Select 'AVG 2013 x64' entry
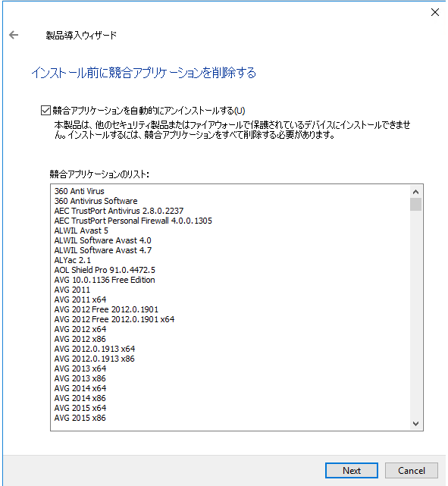Image resolution: width=448 pixels, height=486 pixels. tap(80, 368)
